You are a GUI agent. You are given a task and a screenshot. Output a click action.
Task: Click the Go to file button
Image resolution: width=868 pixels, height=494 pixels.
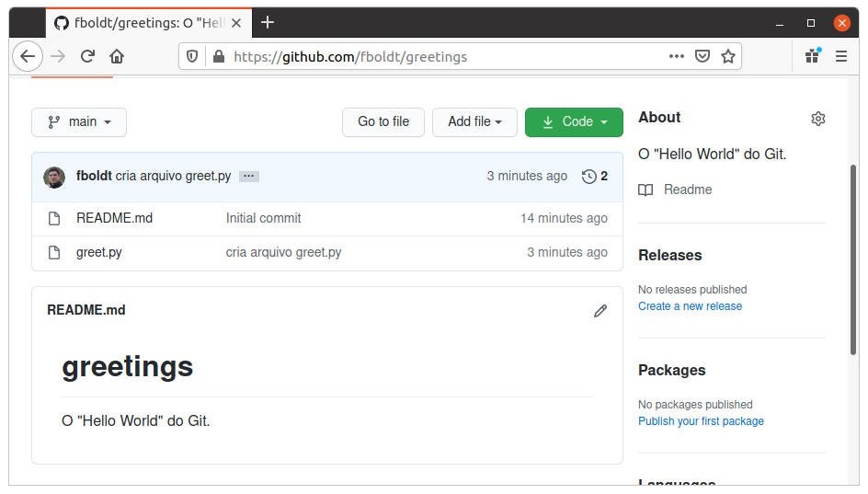pyautogui.click(x=383, y=122)
